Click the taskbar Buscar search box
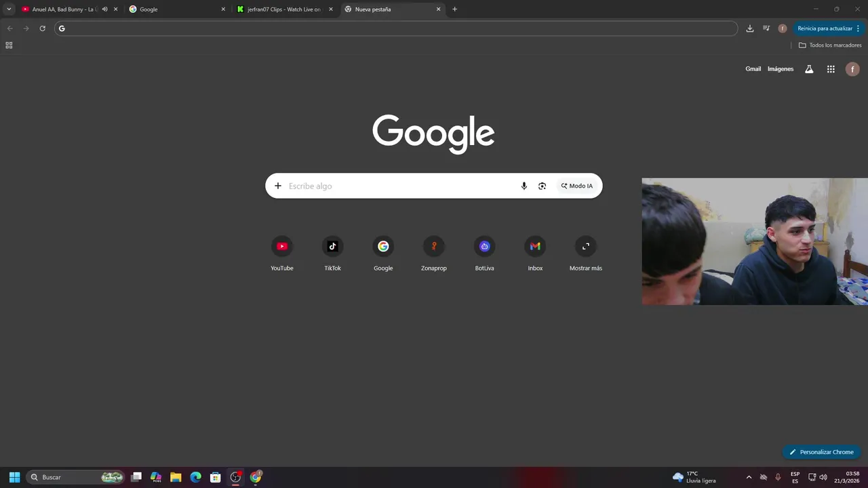Screen dimensions: 868x488 pos(76,477)
